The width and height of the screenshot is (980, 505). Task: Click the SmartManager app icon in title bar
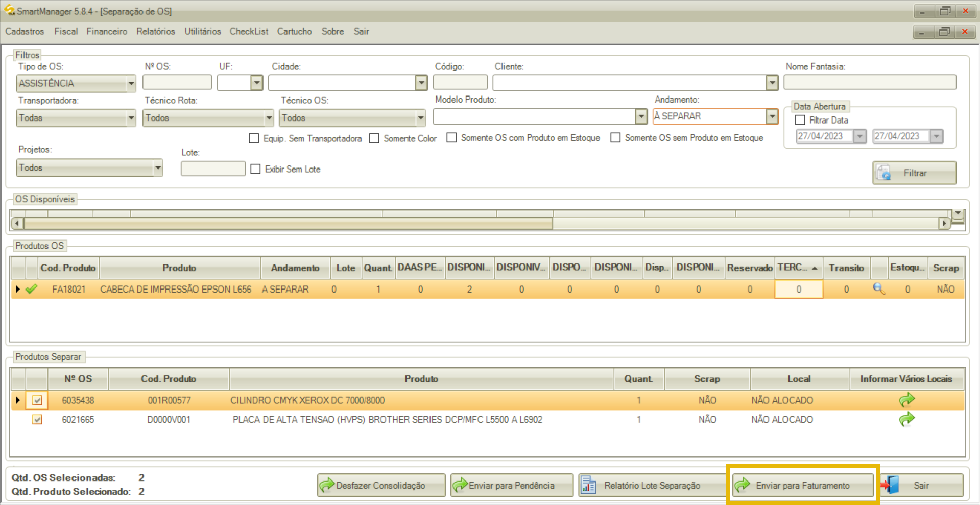point(9,10)
